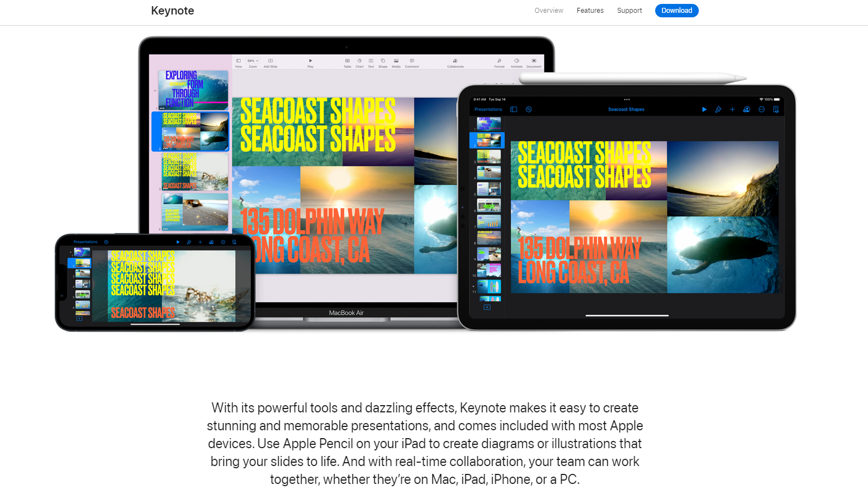Tap the Play button on the iPhone
868x494 pixels.
pyautogui.click(x=178, y=242)
